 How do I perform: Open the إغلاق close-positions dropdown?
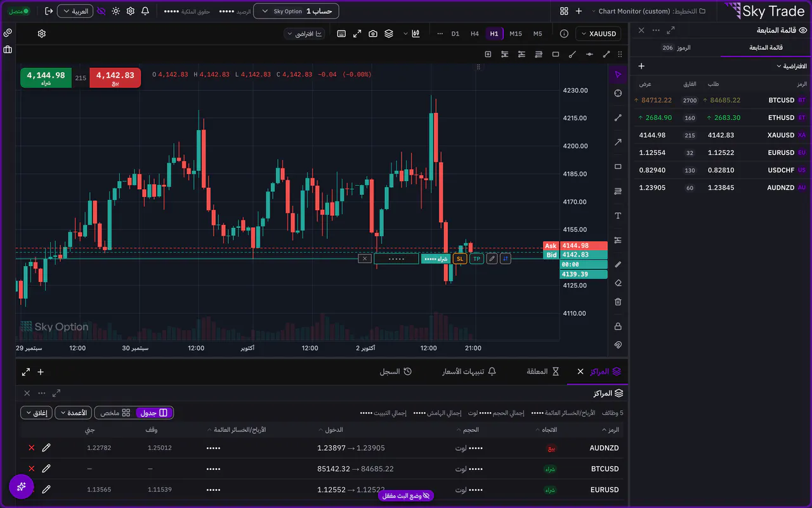tap(36, 413)
